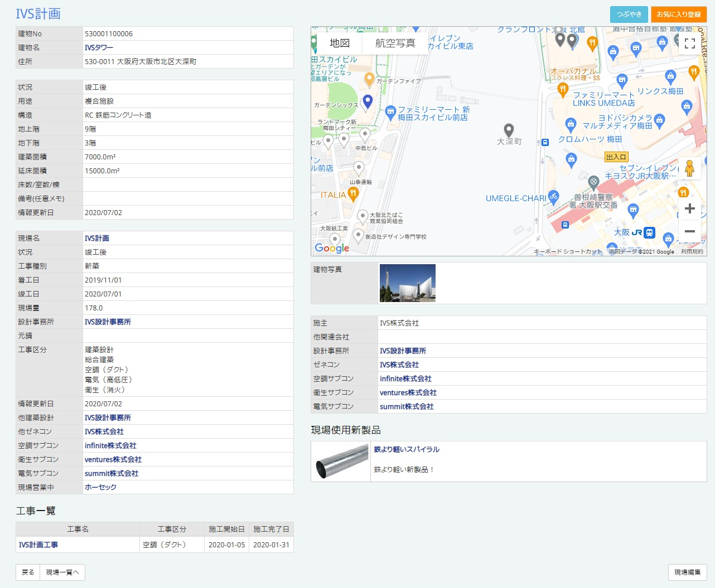Image resolution: width=715 pixels, height=588 pixels.
Task: Go to 現場一覧へ
Action: pyautogui.click(x=62, y=572)
